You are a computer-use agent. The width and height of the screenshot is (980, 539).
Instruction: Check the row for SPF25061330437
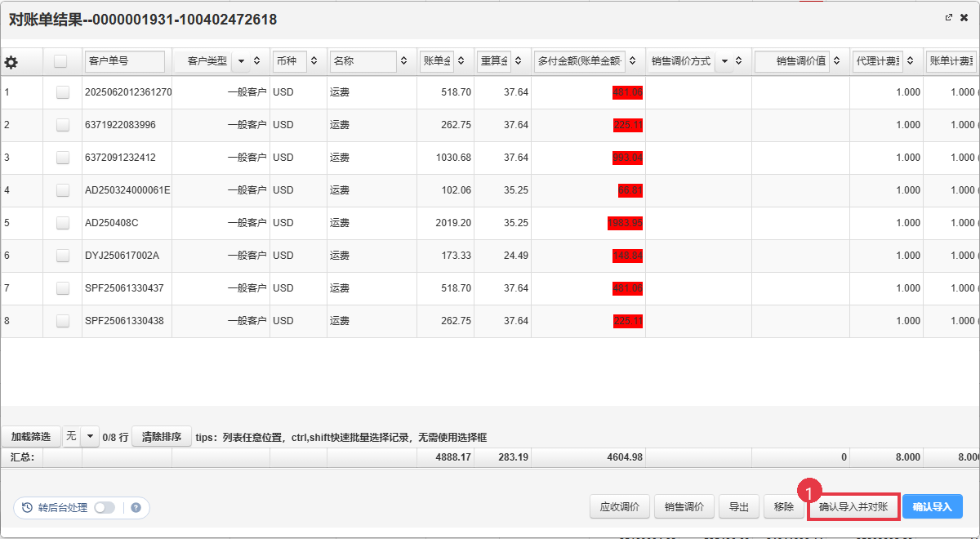(x=63, y=289)
